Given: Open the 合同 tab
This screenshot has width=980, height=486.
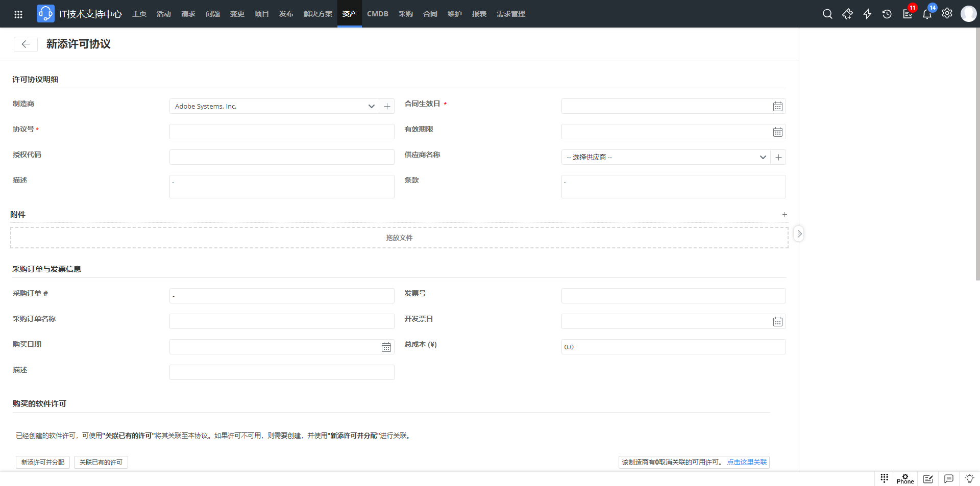Looking at the screenshot, I should [x=430, y=14].
